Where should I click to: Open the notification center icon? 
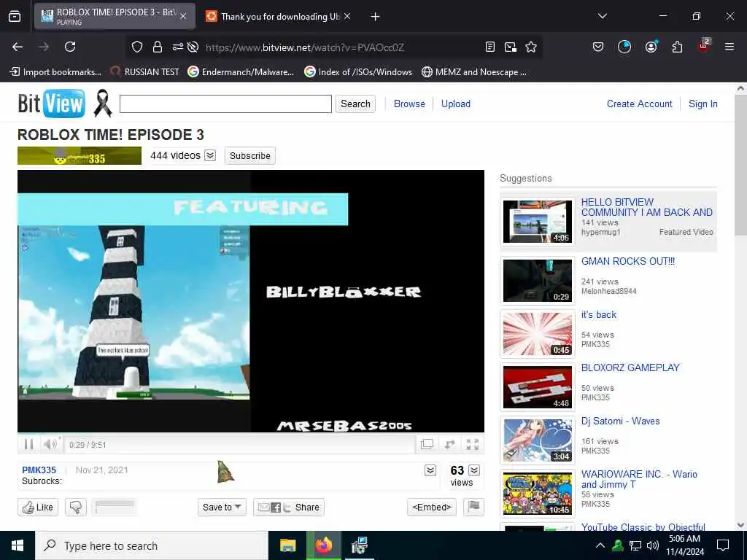click(x=723, y=545)
